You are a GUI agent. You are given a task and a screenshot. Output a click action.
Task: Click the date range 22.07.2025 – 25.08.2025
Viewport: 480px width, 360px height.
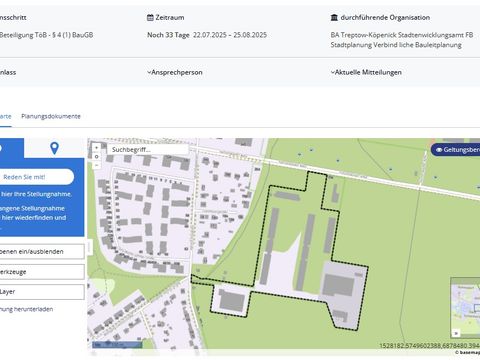point(230,35)
